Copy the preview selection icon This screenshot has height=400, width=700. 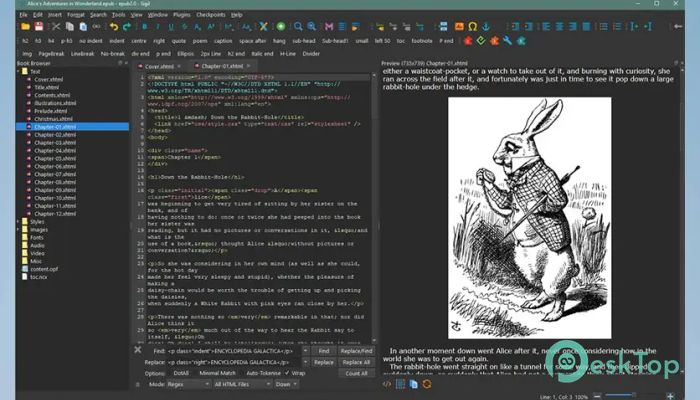click(x=413, y=384)
